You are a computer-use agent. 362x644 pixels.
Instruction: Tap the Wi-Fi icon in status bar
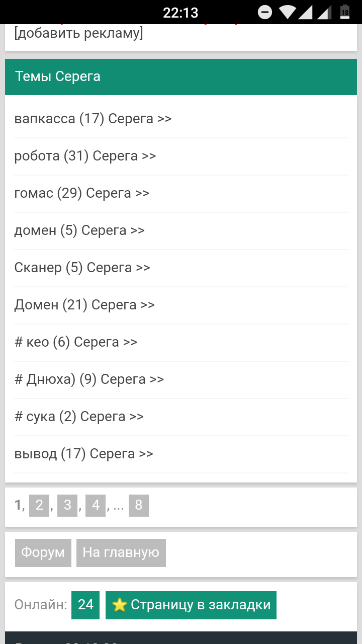tap(287, 12)
